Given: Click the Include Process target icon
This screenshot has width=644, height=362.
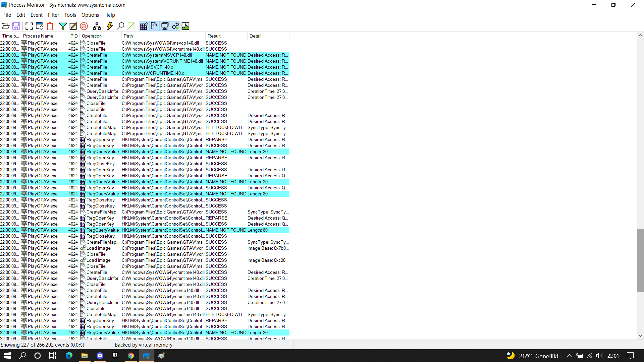Looking at the screenshot, I should 84,26.
